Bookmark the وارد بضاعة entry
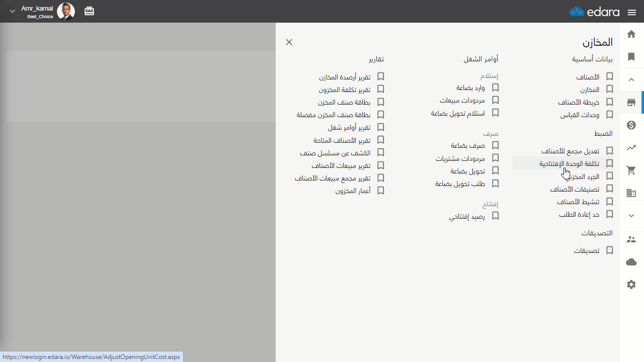This screenshot has height=362, width=644. tap(496, 87)
